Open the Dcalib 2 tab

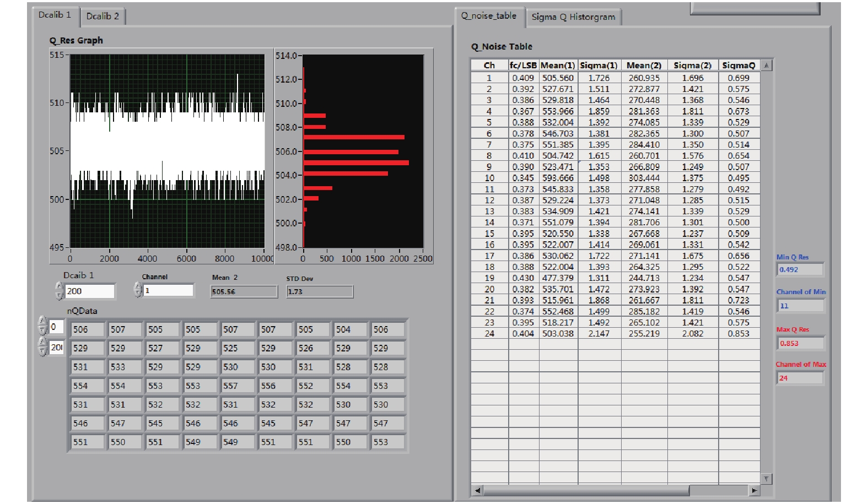[103, 16]
